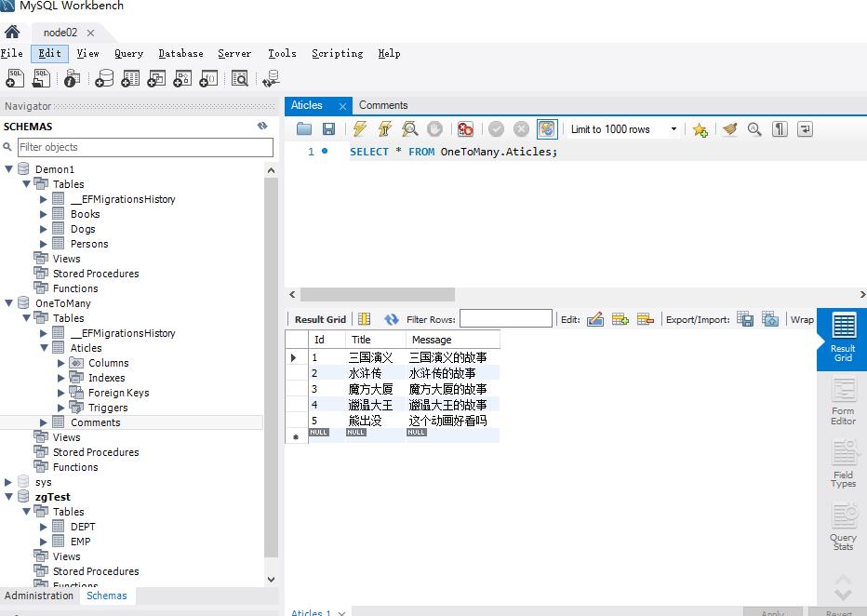Viewport: 867px width, 616px height.
Task: Click the home screen icon
Action: click(12, 32)
